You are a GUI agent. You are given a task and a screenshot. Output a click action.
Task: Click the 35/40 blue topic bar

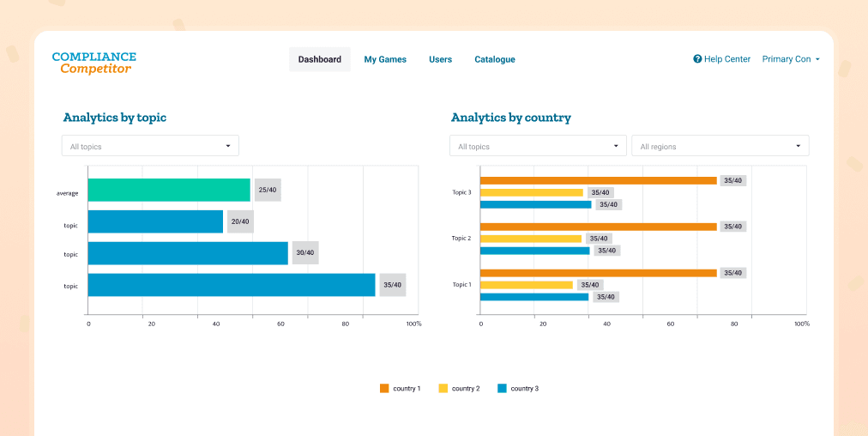tap(232, 285)
